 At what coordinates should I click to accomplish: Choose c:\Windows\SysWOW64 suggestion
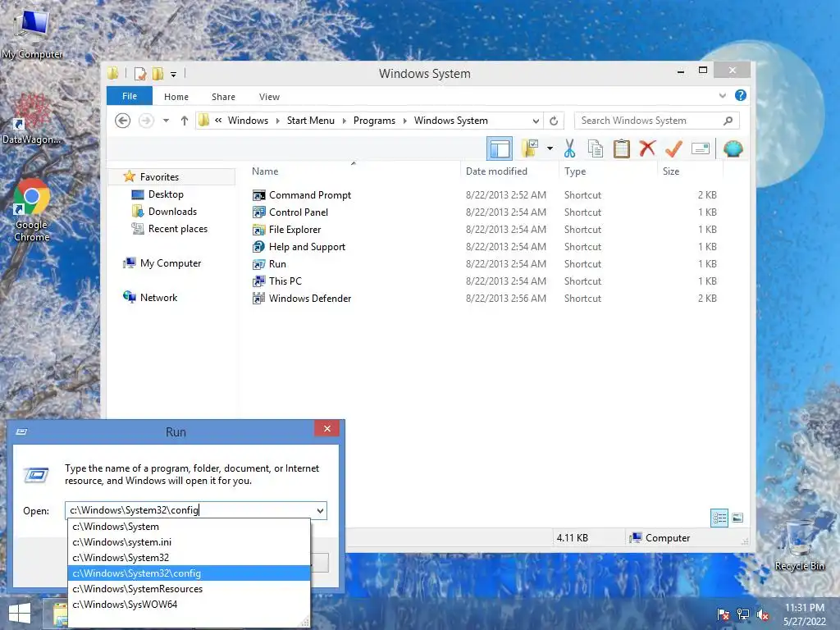189,605
